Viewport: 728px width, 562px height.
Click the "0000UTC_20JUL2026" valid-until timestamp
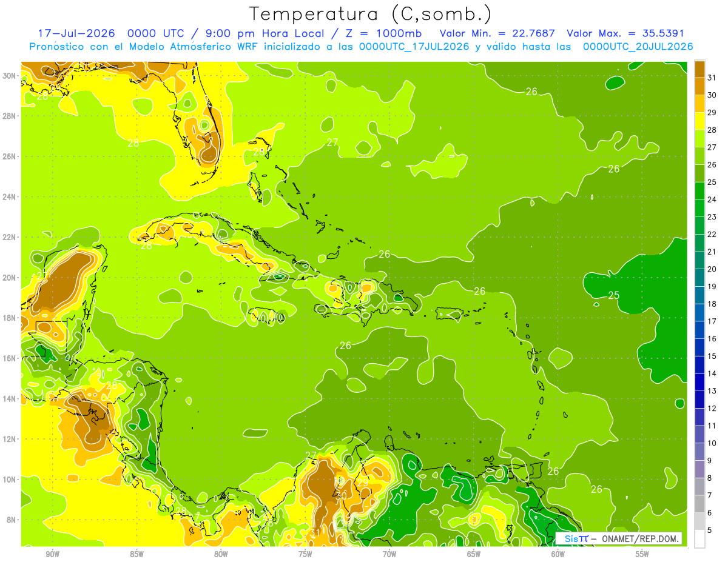tap(638, 47)
